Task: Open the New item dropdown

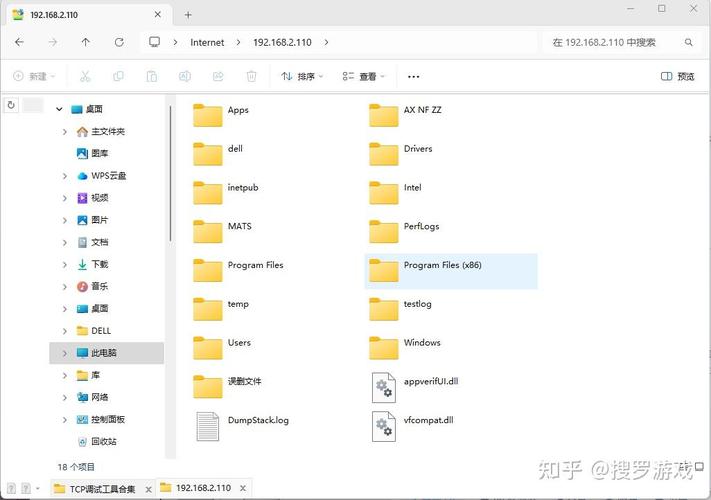Action: (34, 76)
